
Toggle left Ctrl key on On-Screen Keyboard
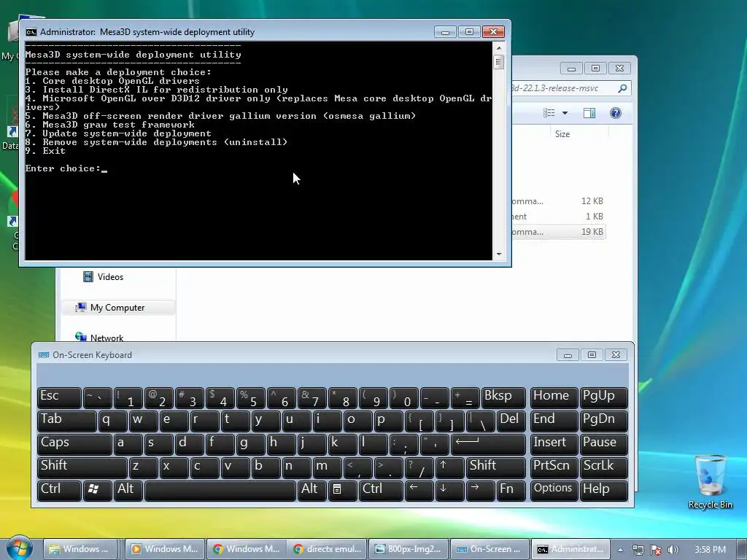coord(59,491)
